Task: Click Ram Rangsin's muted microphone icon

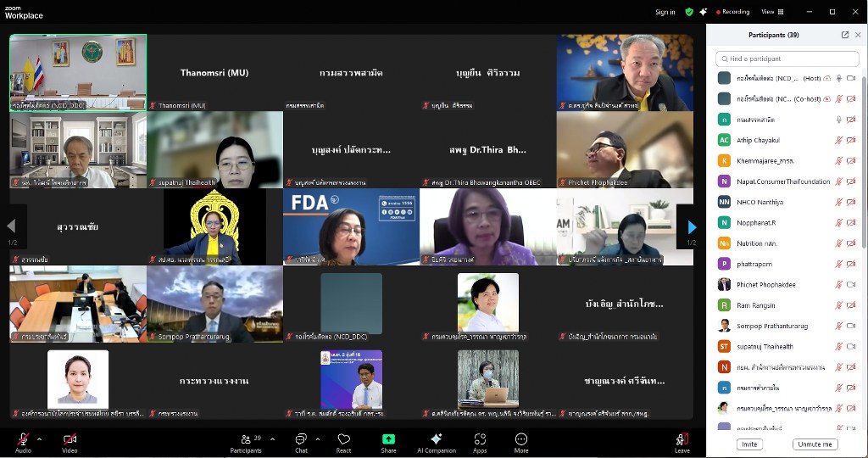Action: 839,305
